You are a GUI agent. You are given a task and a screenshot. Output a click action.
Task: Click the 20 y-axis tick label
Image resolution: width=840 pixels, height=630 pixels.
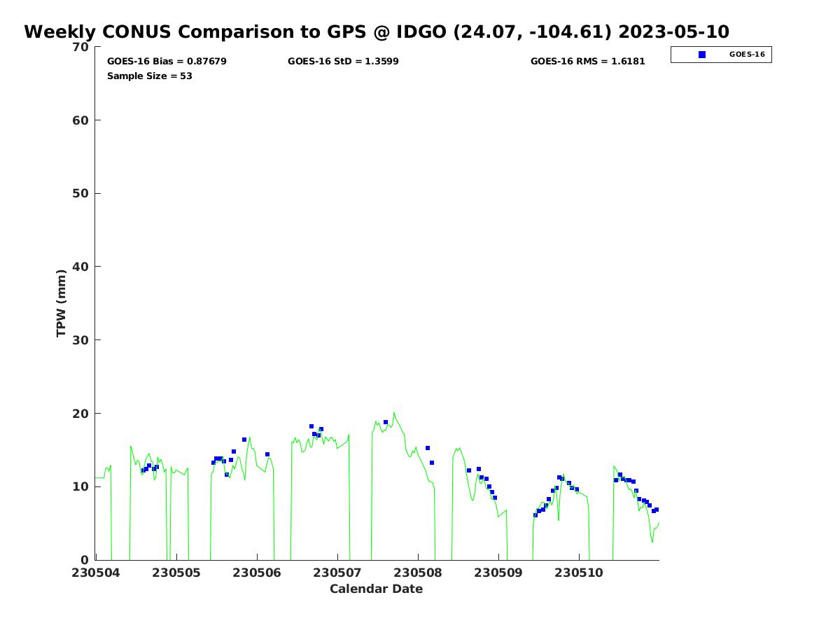81,414
